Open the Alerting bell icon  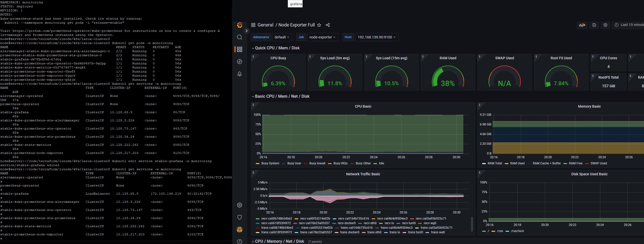pyautogui.click(x=239, y=74)
